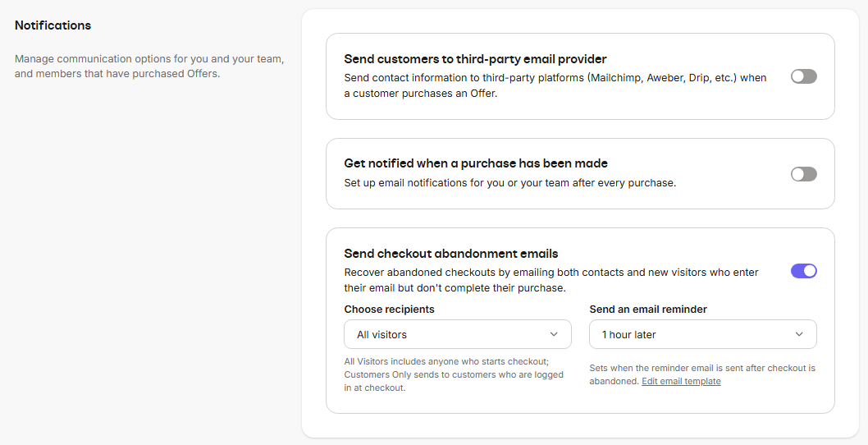Click the Send an email reminder label
This screenshot has height=445, width=868.
click(648, 310)
